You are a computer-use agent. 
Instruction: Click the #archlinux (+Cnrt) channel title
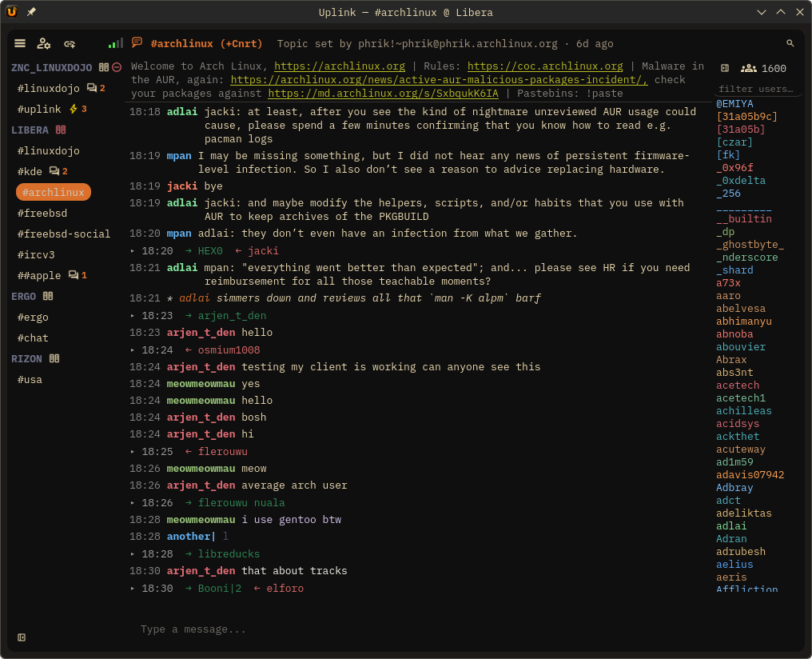pyautogui.click(x=206, y=43)
